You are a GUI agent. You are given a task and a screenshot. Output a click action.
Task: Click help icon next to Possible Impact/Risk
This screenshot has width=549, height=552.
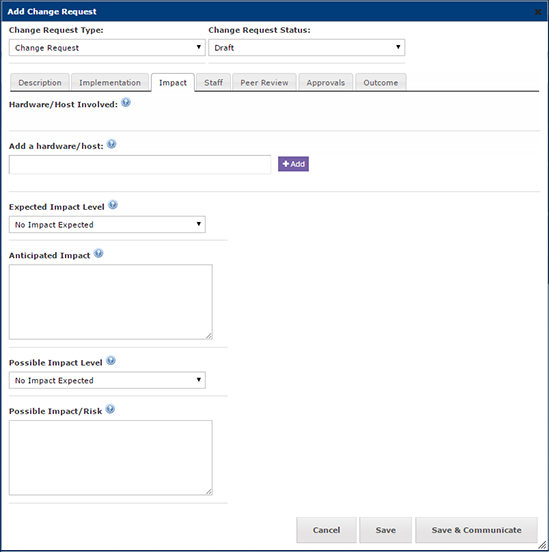tap(110, 409)
